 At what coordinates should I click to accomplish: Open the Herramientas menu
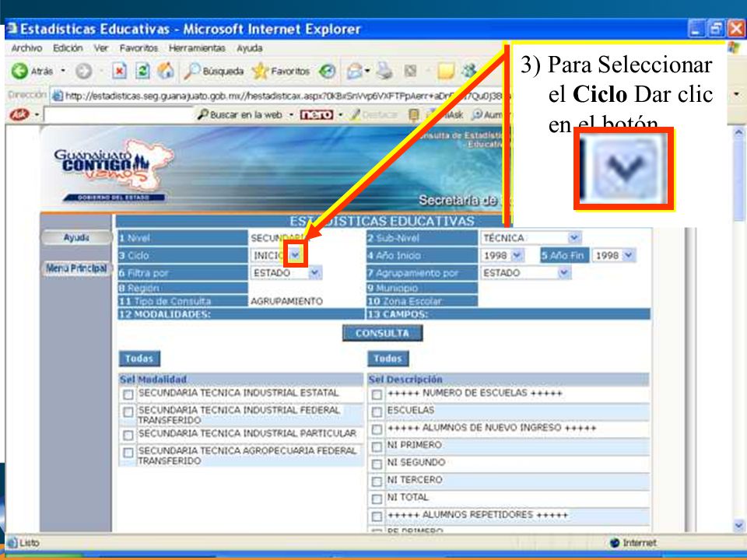197,48
